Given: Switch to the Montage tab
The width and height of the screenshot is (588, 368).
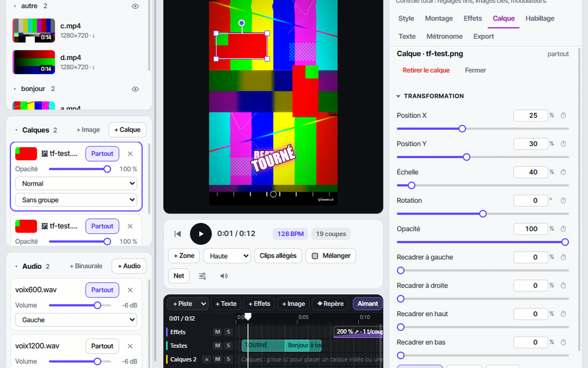Looking at the screenshot, I should [439, 18].
